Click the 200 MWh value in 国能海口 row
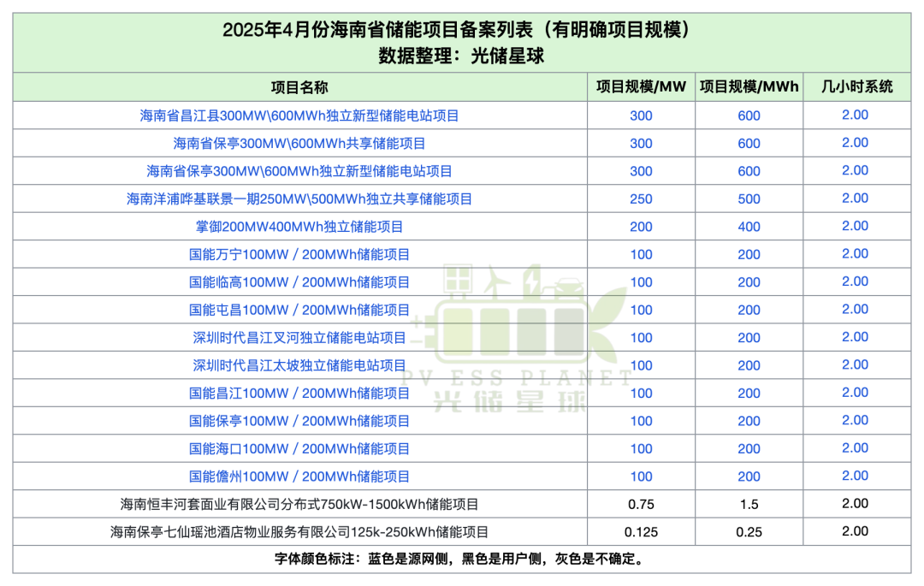 tap(749, 448)
